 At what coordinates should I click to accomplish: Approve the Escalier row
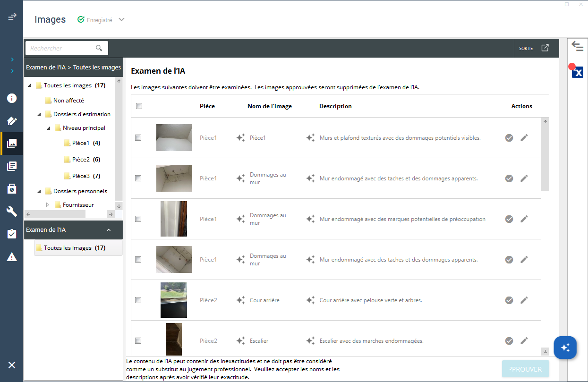(509, 341)
